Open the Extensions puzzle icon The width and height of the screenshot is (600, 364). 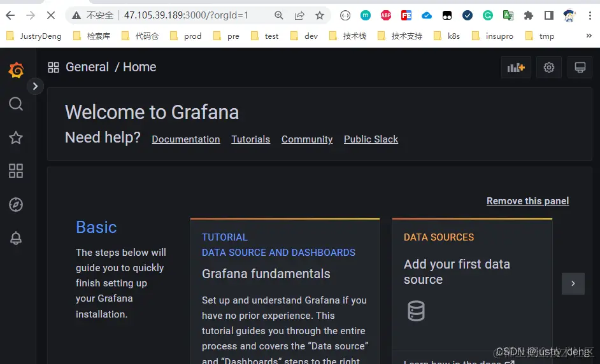[529, 15]
